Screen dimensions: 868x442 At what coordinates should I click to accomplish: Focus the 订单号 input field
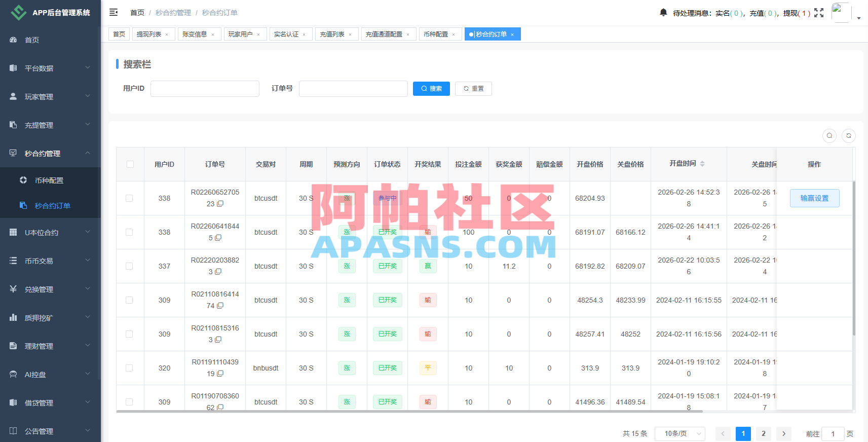point(353,89)
